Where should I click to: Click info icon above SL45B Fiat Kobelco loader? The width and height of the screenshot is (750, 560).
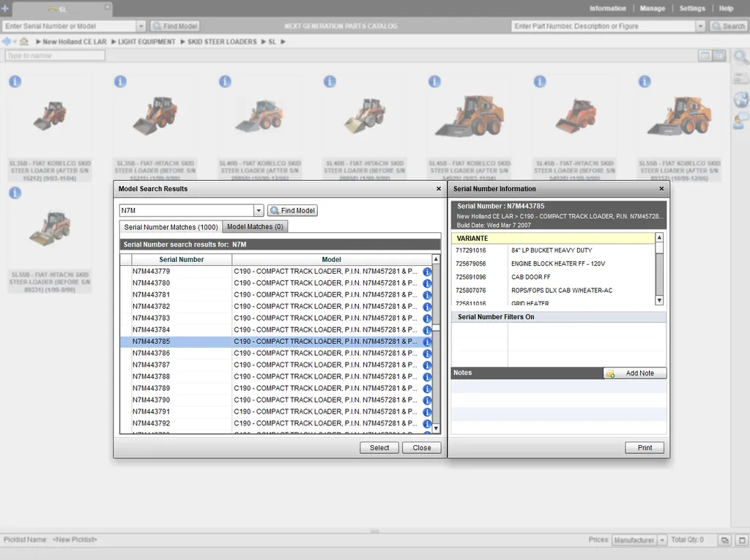pyautogui.click(x=434, y=82)
